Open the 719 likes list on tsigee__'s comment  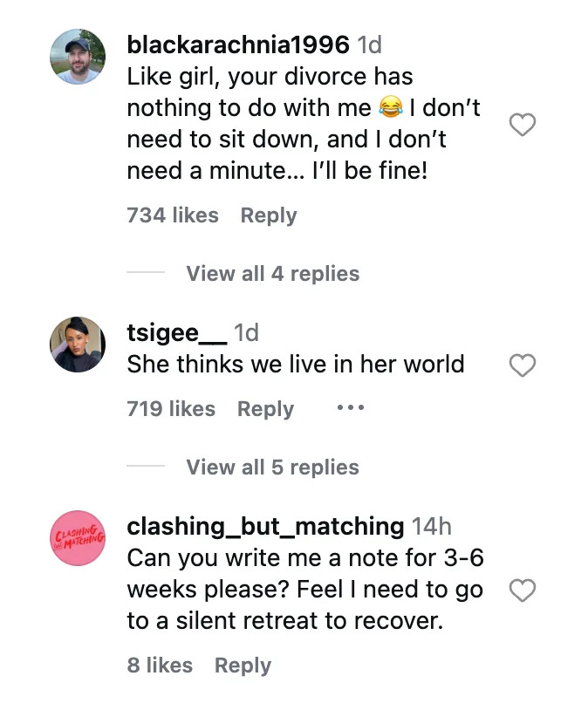coord(171,408)
